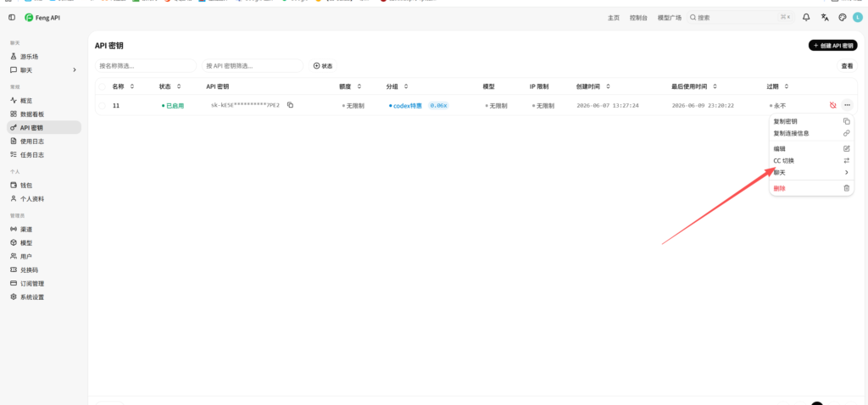This screenshot has height=405, width=868.
Task: Open the theme palette icon
Action: point(843,18)
